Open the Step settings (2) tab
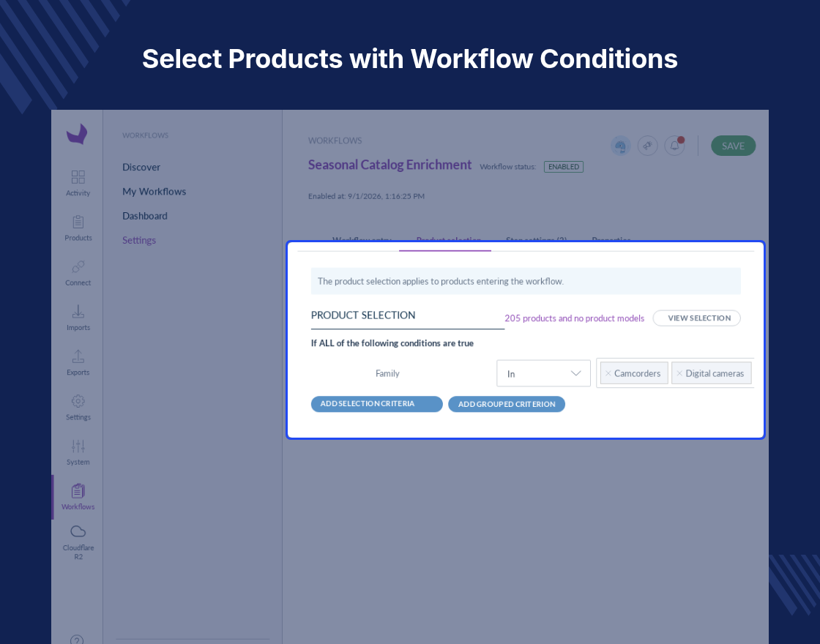The image size is (820, 644). coord(537,240)
